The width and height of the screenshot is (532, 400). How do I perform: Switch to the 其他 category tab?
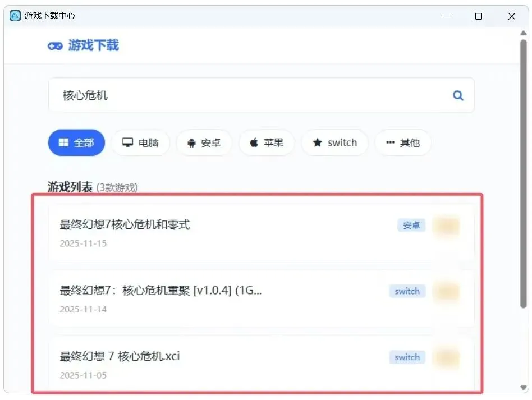click(403, 143)
